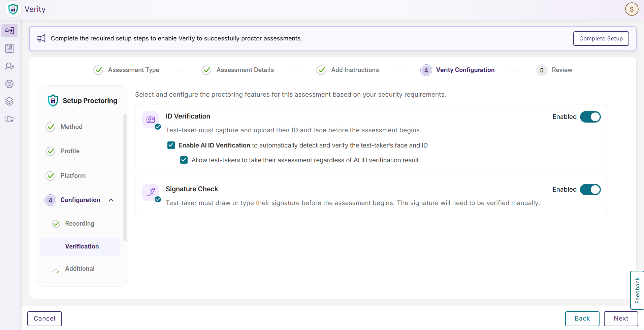Image resolution: width=644 pixels, height=330 pixels.
Task: Click the Setup Proctoring panel scrollbar
Action: pyautogui.click(x=125, y=177)
